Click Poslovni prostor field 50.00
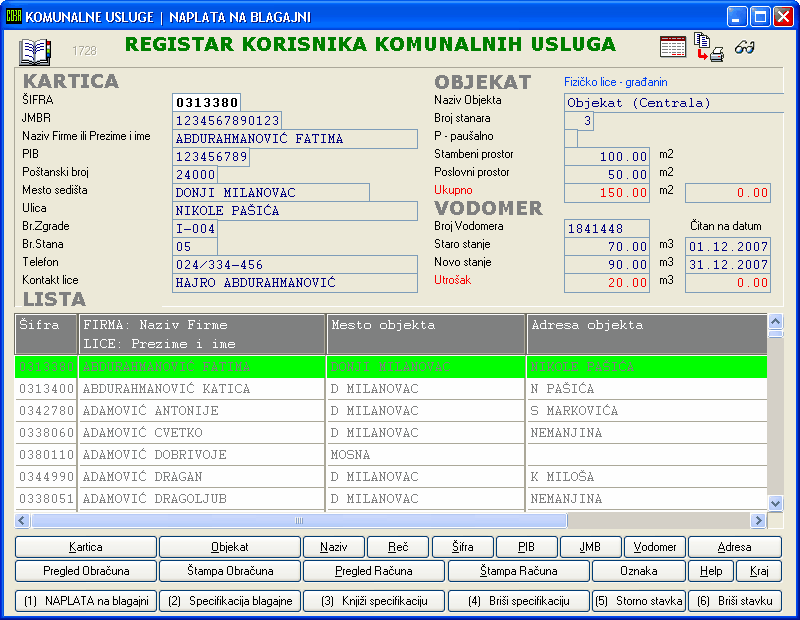 click(x=607, y=175)
